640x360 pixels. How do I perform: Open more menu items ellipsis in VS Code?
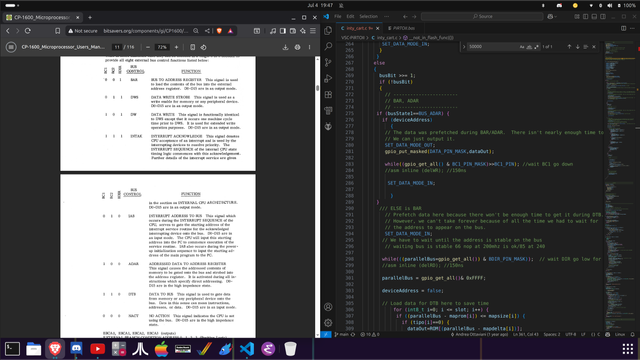click(387, 17)
